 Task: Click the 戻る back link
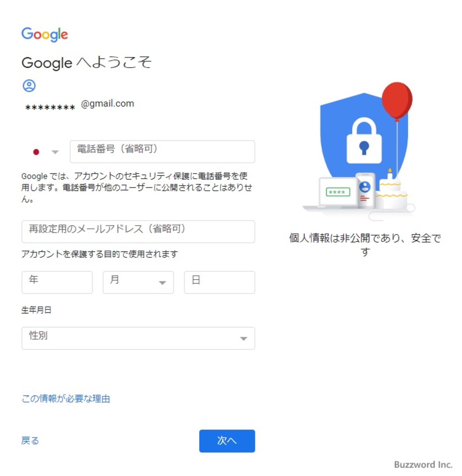pos(30,440)
